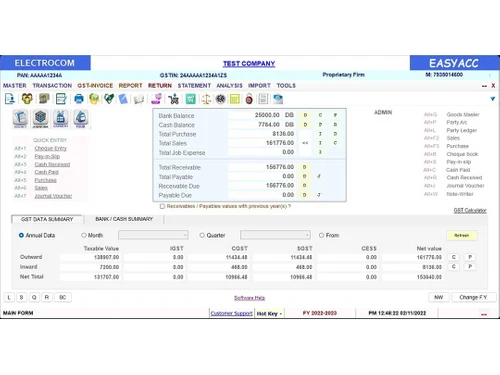Image resolution: width=500 pixels, height=375 pixels.
Task: Check Receivables / Payables previous year(s) checkbox
Action: pos(162,206)
